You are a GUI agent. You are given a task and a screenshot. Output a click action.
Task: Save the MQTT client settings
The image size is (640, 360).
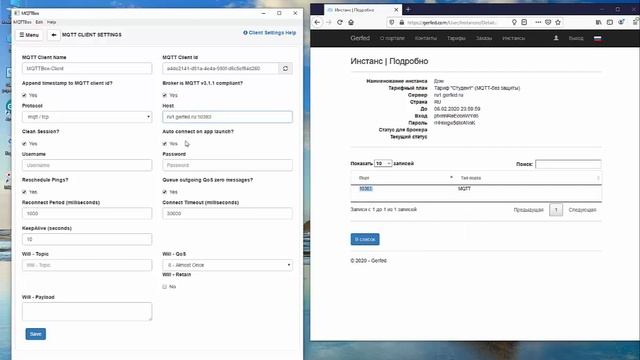pyautogui.click(x=36, y=334)
